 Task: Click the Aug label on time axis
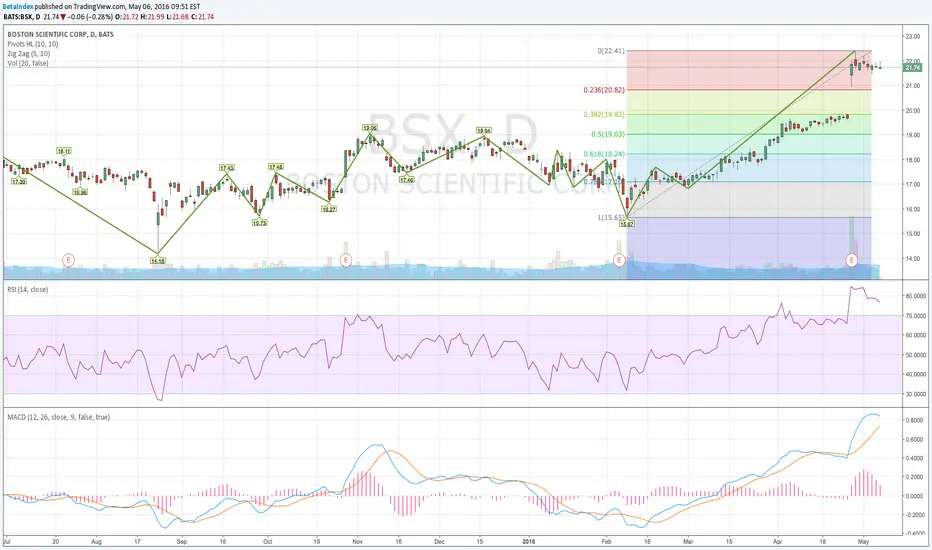[96, 542]
